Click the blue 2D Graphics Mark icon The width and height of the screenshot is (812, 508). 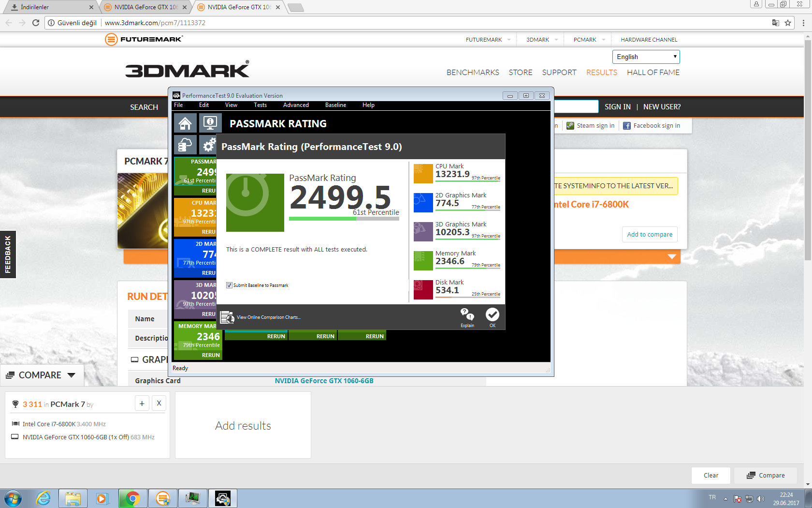click(x=423, y=203)
